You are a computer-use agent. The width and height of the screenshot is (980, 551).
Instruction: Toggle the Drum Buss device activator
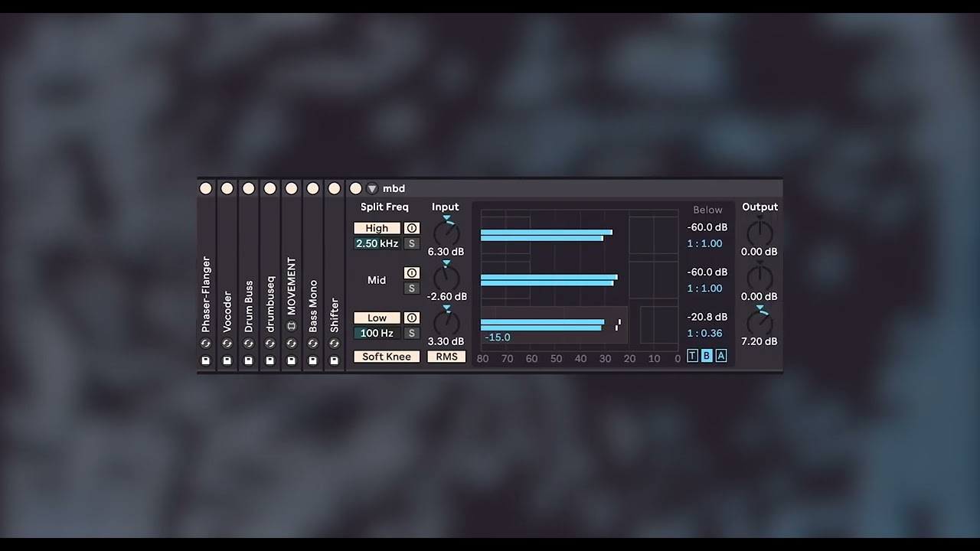(x=248, y=188)
